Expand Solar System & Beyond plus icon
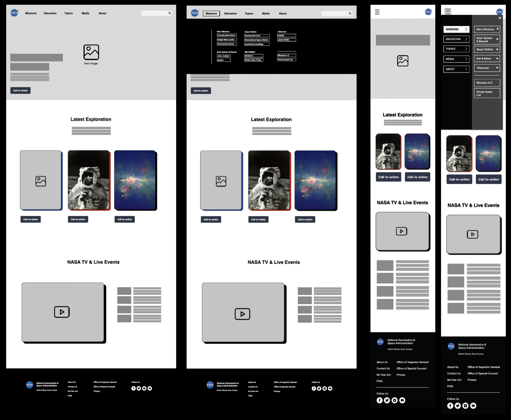This screenshot has height=420, width=511. (x=497, y=39)
